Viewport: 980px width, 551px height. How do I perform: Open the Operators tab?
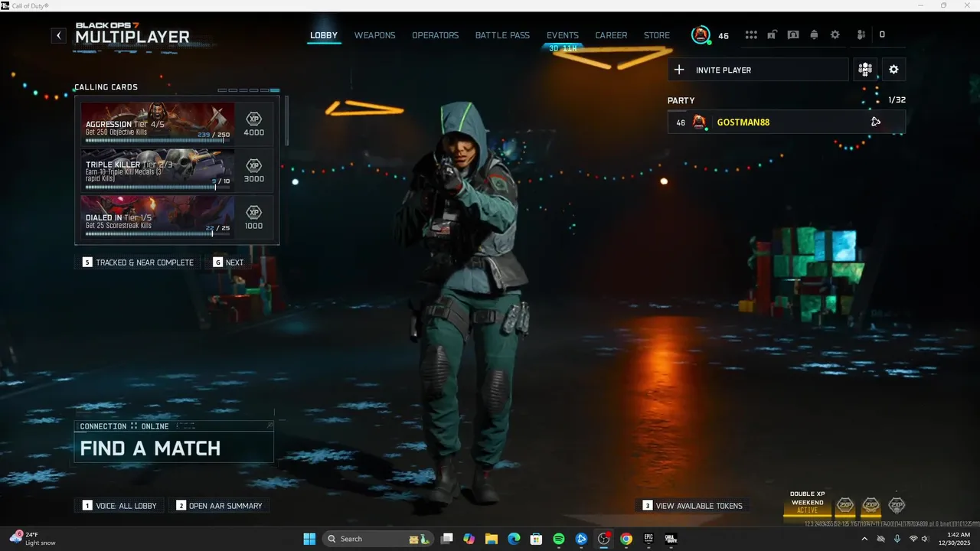[x=436, y=35]
